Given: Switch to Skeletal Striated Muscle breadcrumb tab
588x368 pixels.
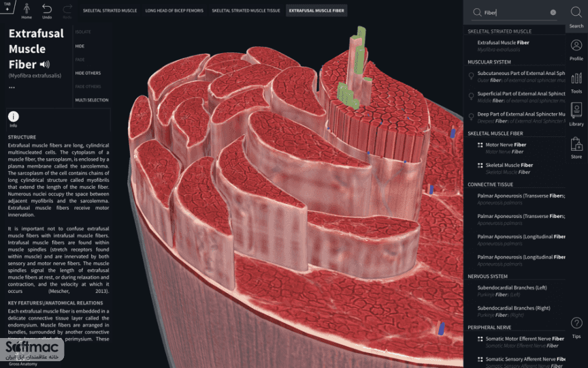Looking at the screenshot, I should click(110, 10).
